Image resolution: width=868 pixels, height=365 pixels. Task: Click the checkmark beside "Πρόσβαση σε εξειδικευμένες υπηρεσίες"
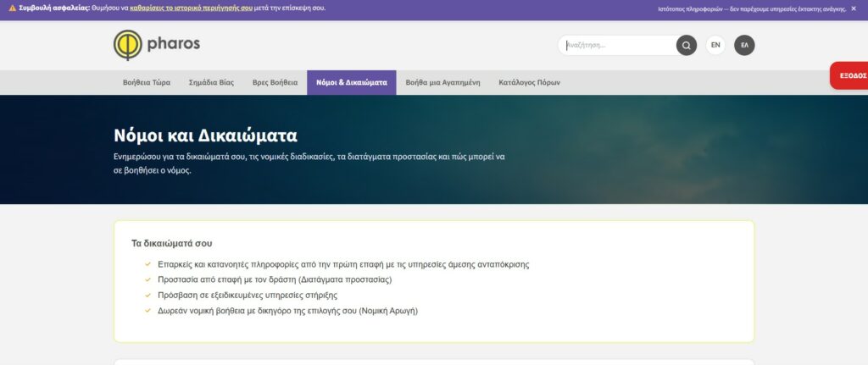pyautogui.click(x=148, y=295)
